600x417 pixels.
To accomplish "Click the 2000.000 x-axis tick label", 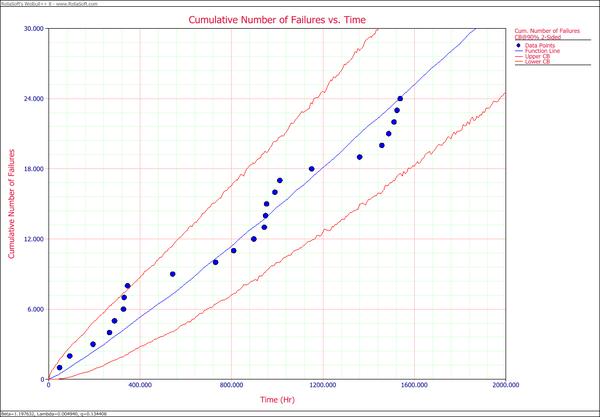I will tap(505, 386).
